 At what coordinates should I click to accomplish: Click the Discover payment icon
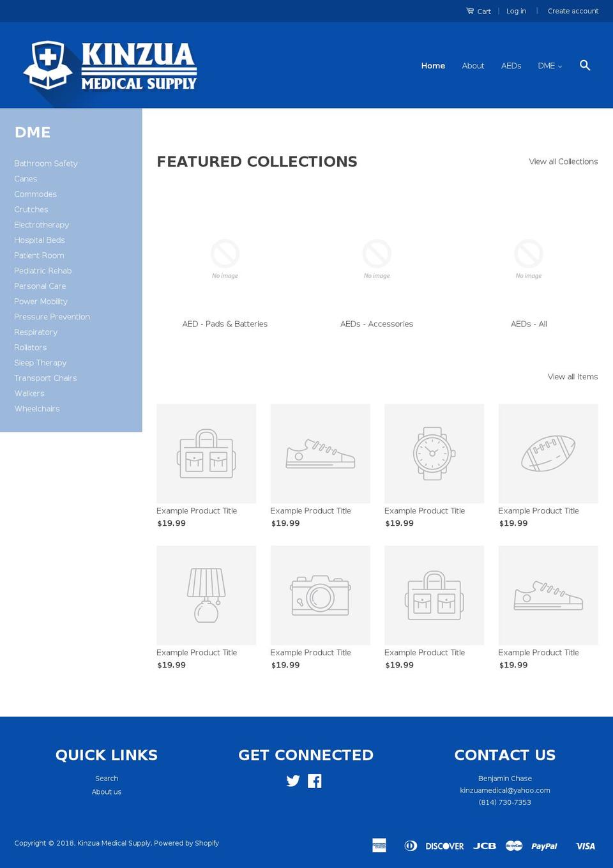[x=444, y=846]
